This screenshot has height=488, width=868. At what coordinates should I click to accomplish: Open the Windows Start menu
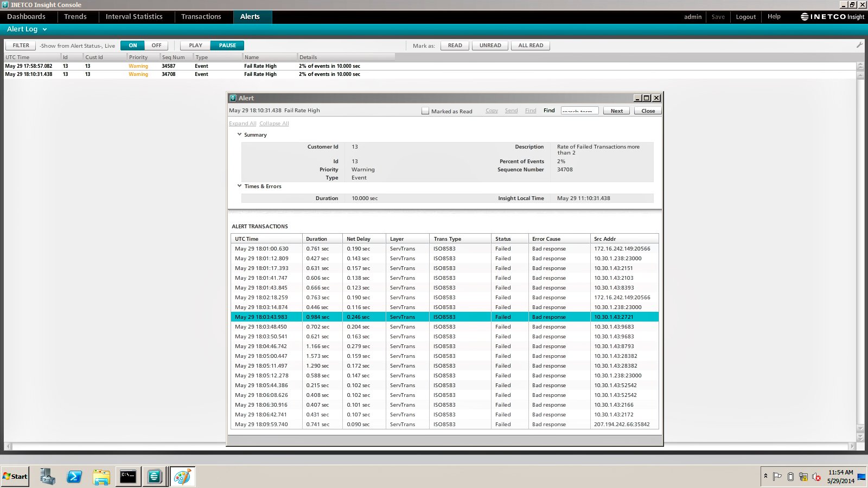[x=15, y=477]
